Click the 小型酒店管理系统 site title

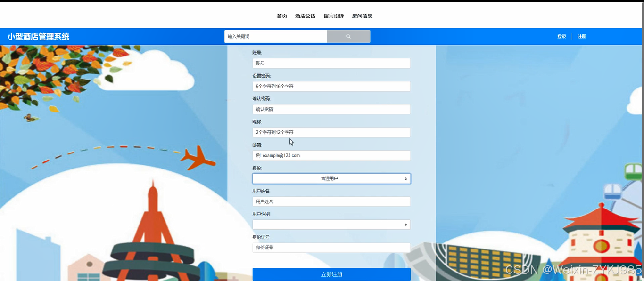point(38,37)
